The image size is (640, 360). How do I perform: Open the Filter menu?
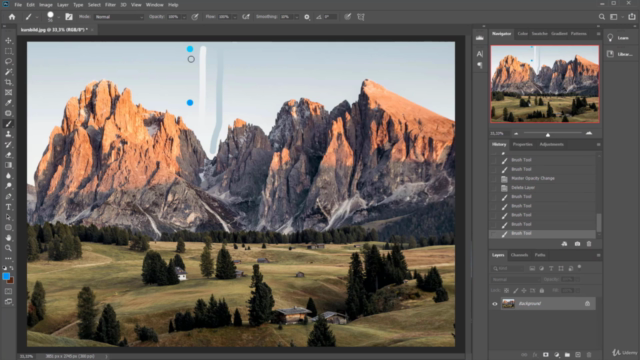coord(110,5)
